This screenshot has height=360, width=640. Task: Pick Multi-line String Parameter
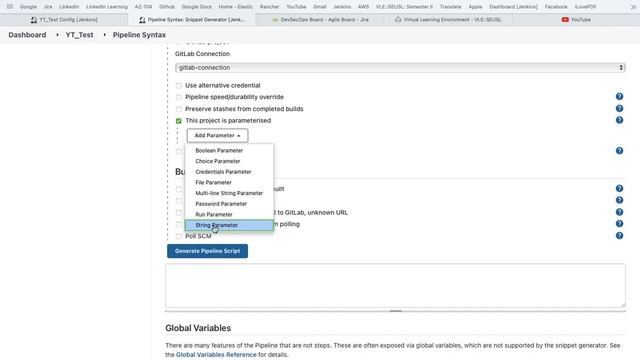(x=229, y=193)
